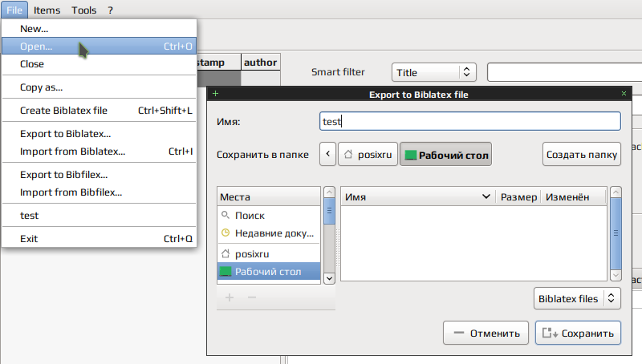Open the File menu

[x=14, y=10]
